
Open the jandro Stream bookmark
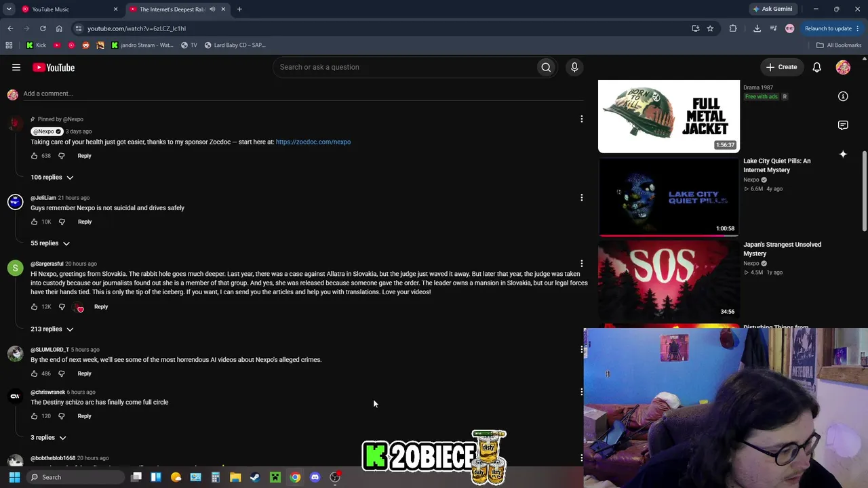tap(142, 45)
